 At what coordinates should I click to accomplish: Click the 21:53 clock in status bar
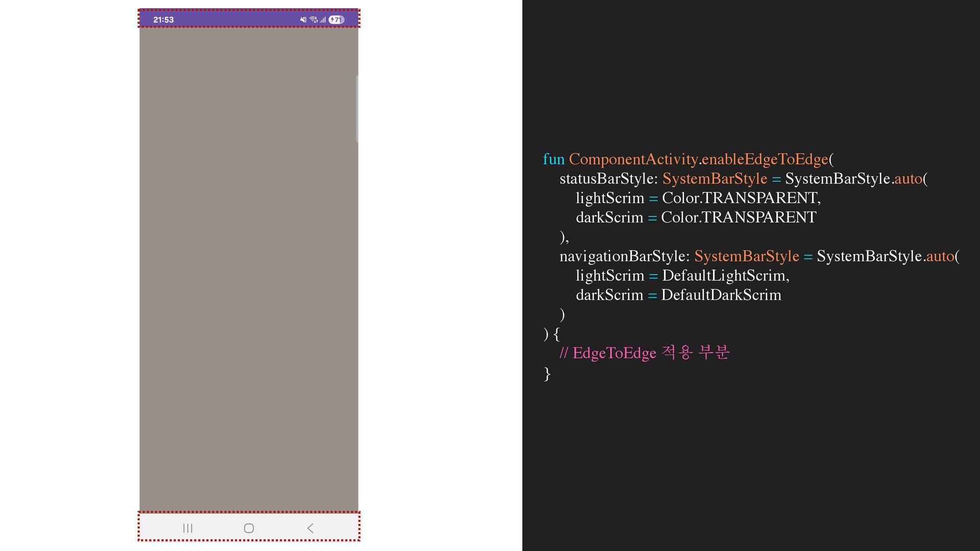(163, 20)
